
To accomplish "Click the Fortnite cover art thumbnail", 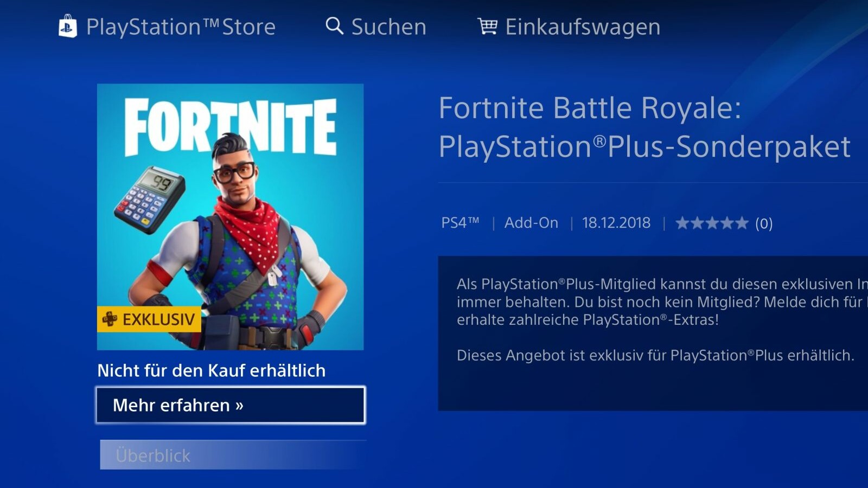I will (231, 217).
